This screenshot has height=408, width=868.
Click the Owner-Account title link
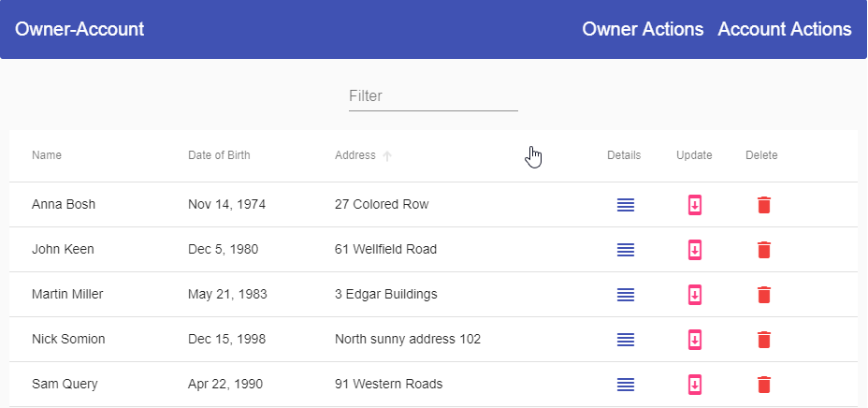click(x=80, y=29)
